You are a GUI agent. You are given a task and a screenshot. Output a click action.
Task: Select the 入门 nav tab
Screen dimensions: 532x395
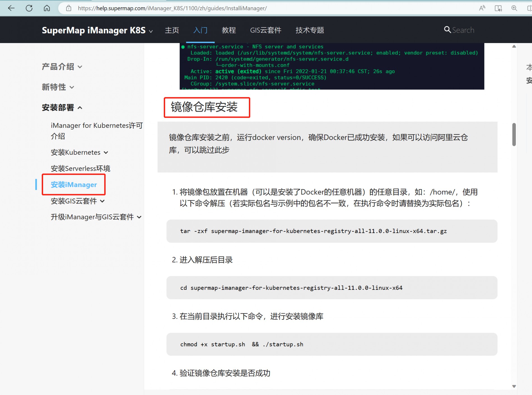coord(200,30)
